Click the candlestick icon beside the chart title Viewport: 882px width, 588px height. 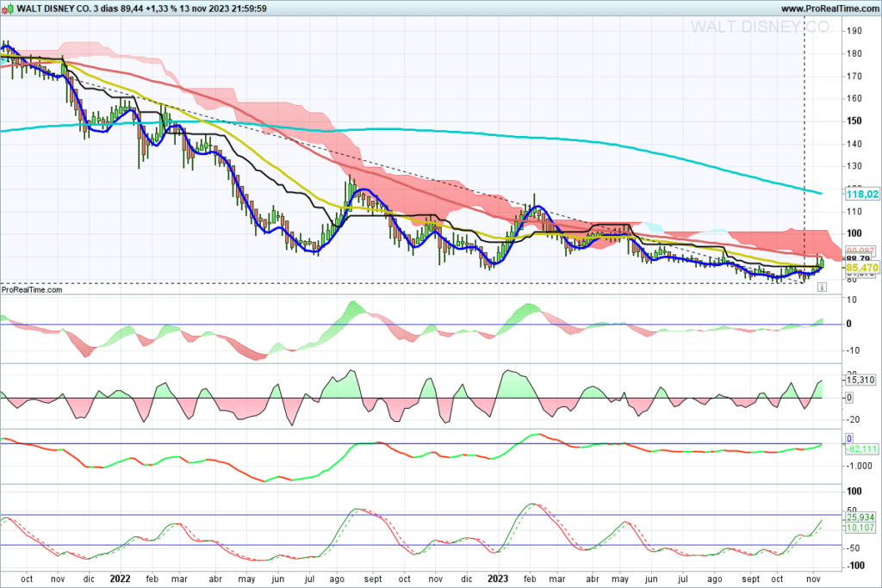click(x=8, y=9)
